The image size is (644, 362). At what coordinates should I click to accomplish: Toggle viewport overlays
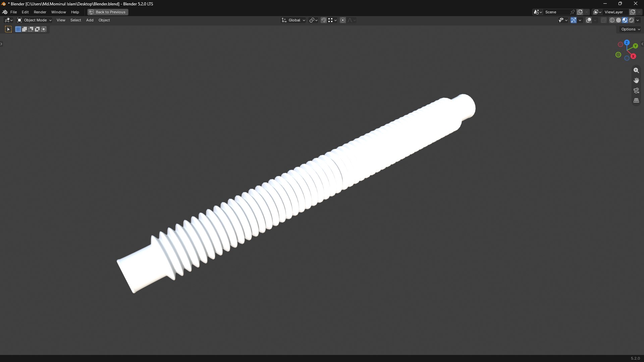tap(589, 20)
